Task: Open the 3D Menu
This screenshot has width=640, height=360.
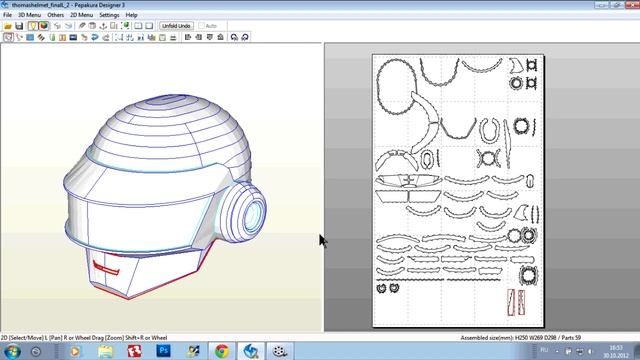Action: [x=29, y=15]
